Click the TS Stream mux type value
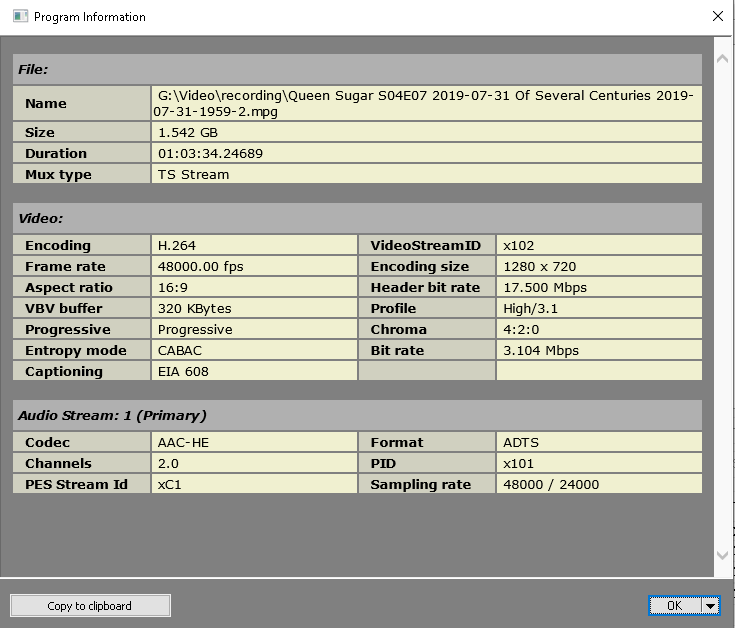This screenshot has height=628, width=735. click(x=193, y=174)
